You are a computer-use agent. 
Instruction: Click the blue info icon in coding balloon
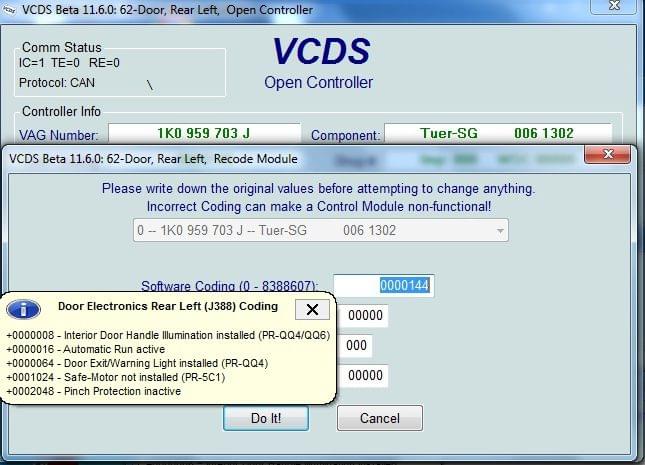tap(23, 309)
